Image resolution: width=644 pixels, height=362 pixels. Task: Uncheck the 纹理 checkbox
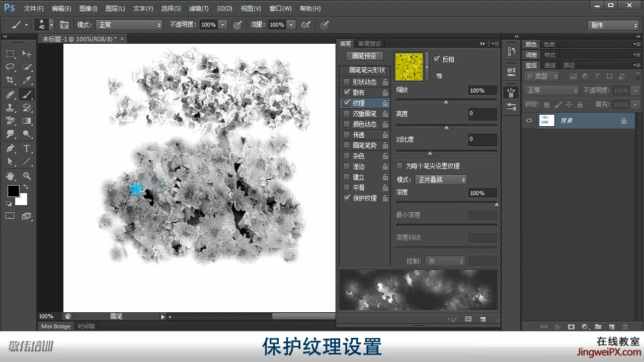346,103
